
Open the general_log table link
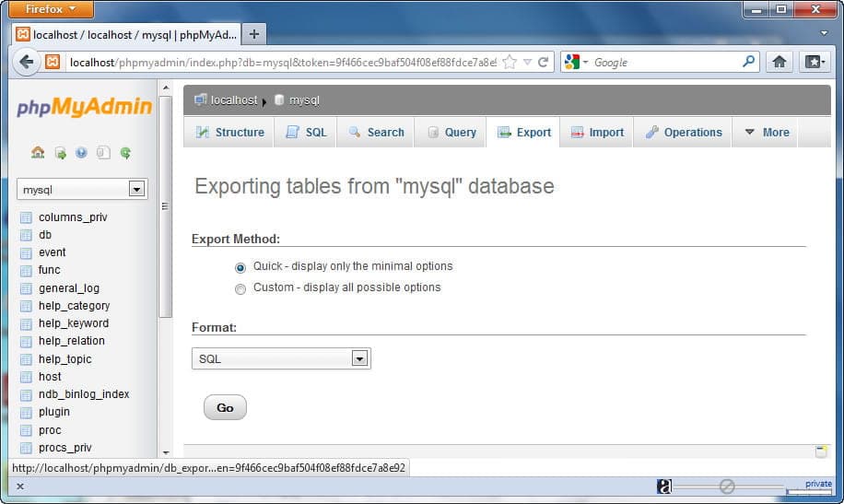click(69, 288)
